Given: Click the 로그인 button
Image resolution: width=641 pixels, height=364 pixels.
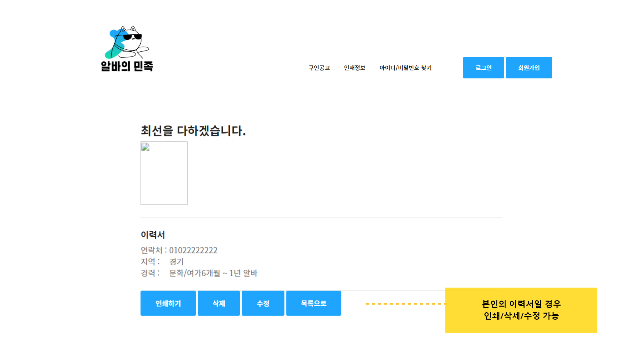Looking at the screenshot, I should pos(483,68).
